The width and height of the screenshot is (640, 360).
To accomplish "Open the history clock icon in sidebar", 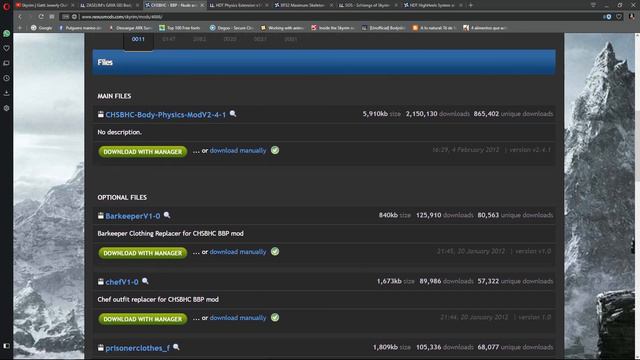I will 6,78.
